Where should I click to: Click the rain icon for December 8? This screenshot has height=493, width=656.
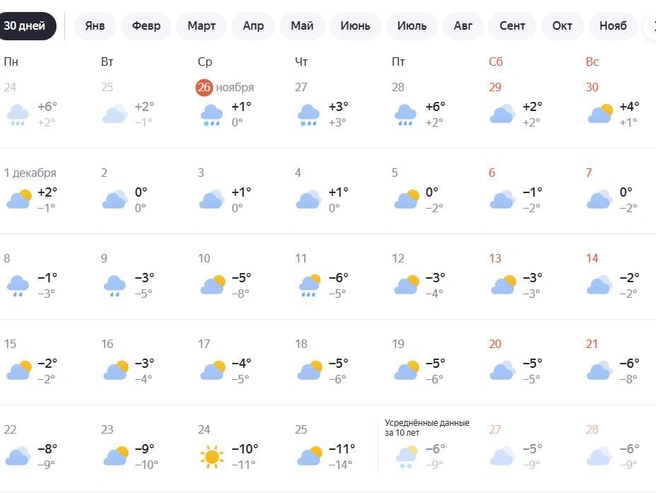pos(18,286)
